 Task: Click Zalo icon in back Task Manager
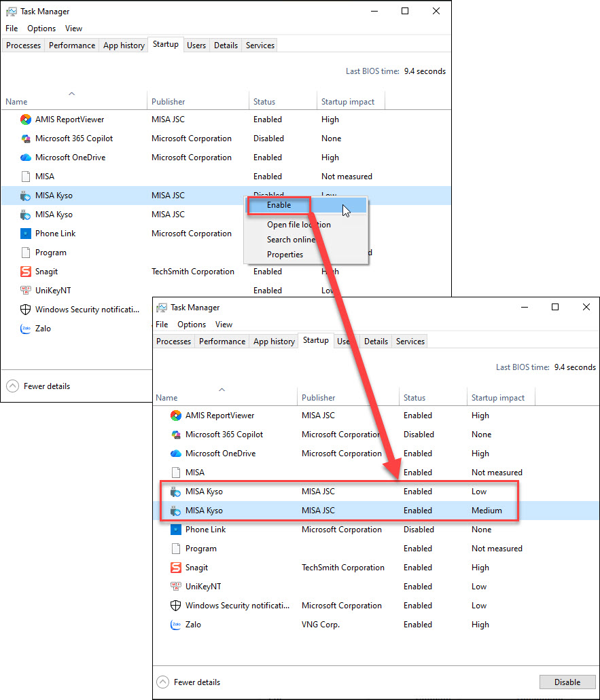tap(25, 329)
